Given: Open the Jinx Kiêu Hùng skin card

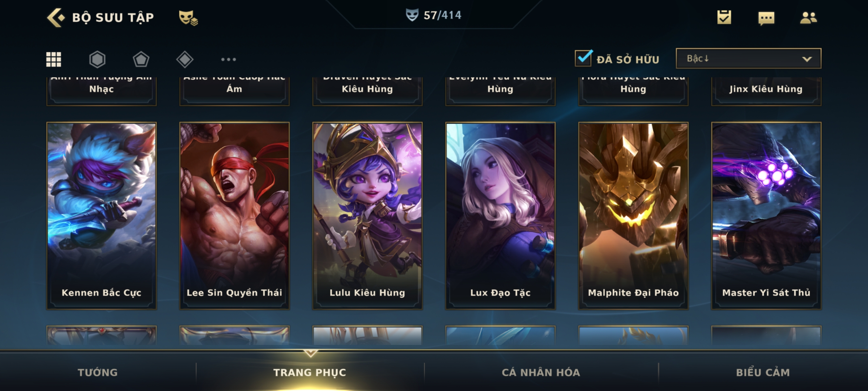Looking at the screenshot, I should [x=766, y=91].
